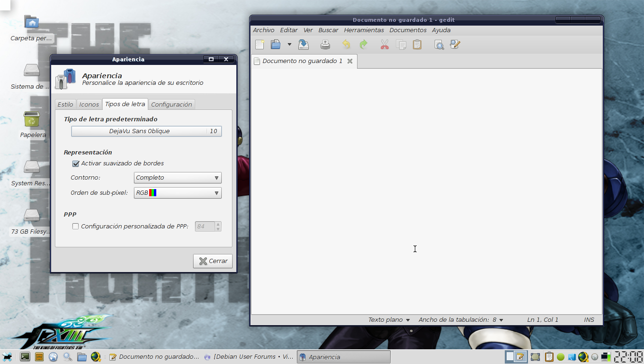The width and height of the screenshot is (644, 364).
Task: Launch terminal from the taskbar panel
Action: pos(25,357)
